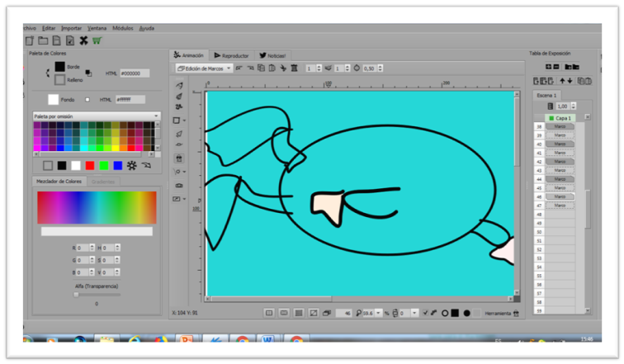Open the Módulos menu
Screen dimensions: 624x364
122,28
